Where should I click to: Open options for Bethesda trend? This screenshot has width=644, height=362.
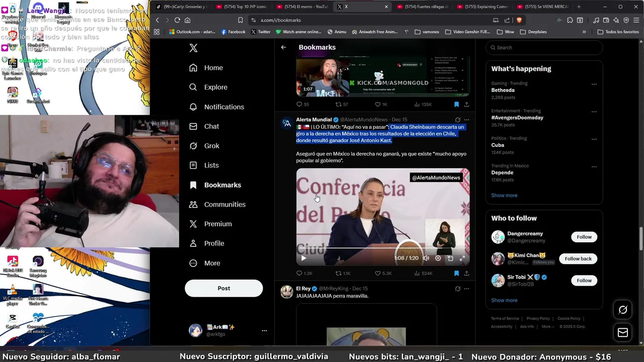pos(594,84)
